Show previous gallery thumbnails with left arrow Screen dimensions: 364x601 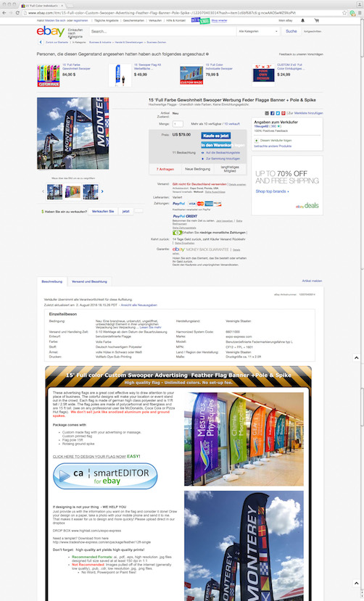coord(43,191)
